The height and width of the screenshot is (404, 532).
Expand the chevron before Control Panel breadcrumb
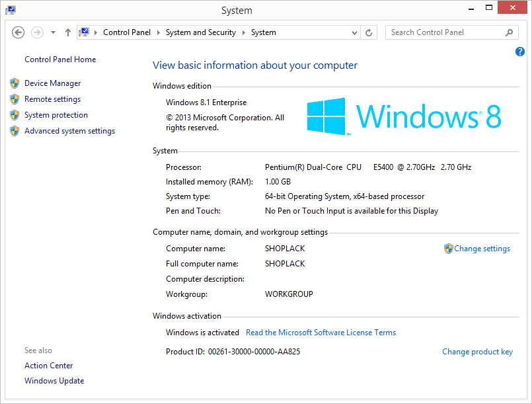click(x=96, y=32)
